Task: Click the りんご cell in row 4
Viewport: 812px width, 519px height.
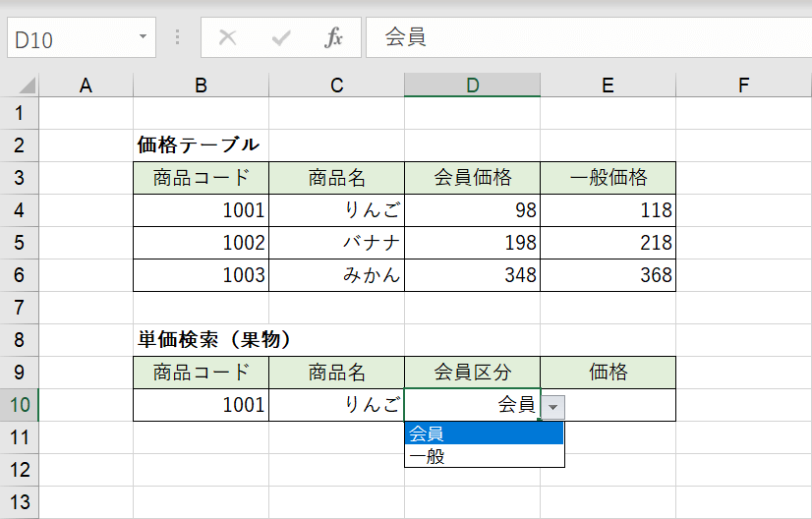Action: [336, 210]
